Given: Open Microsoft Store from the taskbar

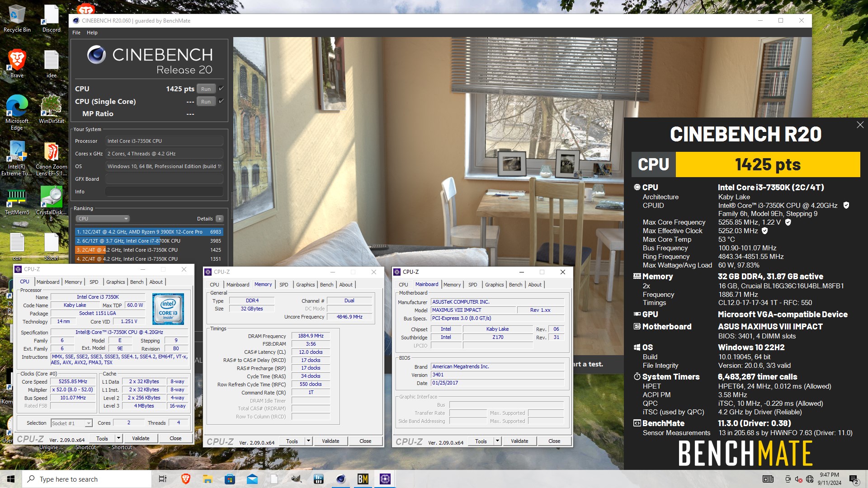Looking at the screenshot, I should 230,479.
